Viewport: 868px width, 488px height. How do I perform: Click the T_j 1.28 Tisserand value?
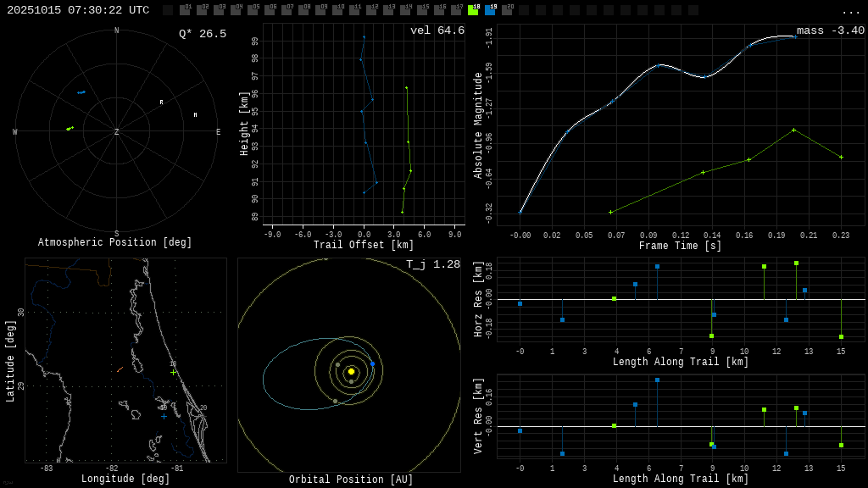tap(432, 264)
